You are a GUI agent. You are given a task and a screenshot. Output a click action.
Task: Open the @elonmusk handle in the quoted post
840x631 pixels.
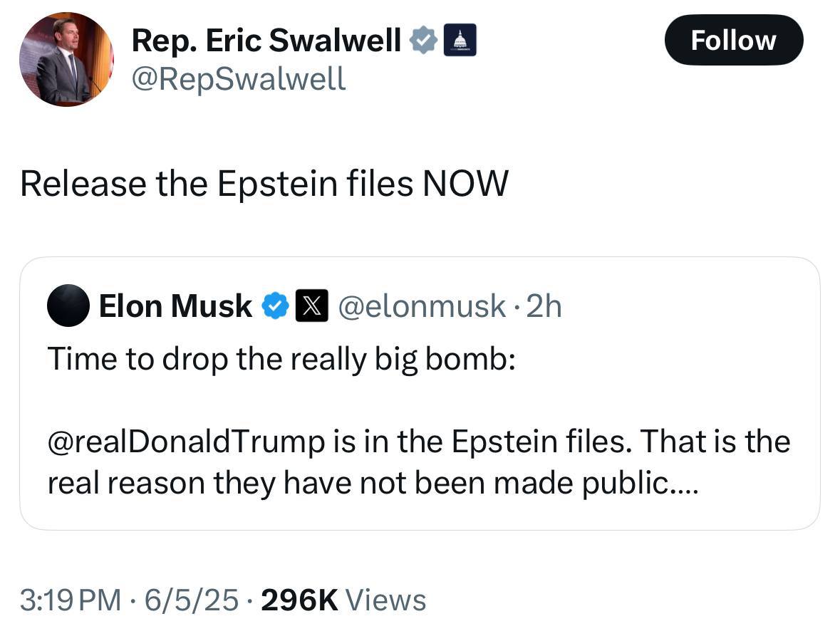click(421, 306)
